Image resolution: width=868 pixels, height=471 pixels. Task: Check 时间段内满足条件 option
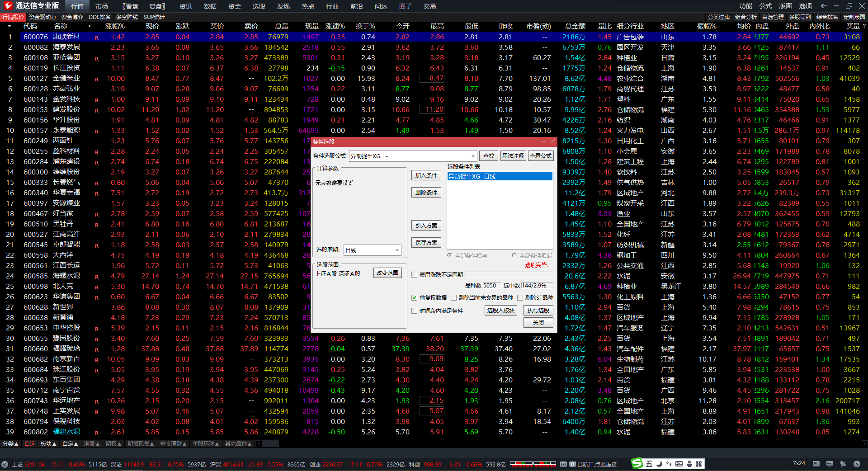tap(414, 311)
